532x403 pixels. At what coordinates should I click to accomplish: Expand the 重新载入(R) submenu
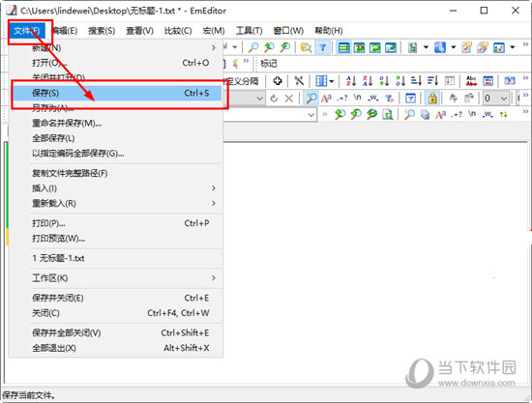(x=116, y=203)
